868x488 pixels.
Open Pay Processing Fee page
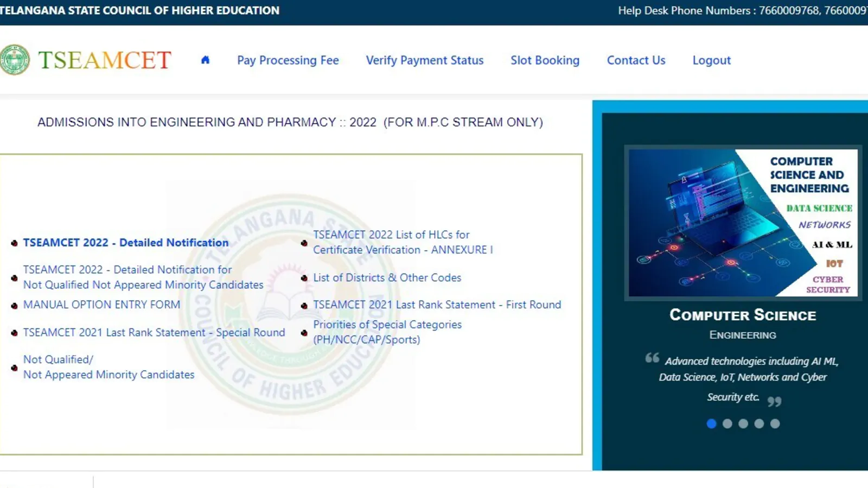[288, 60]
